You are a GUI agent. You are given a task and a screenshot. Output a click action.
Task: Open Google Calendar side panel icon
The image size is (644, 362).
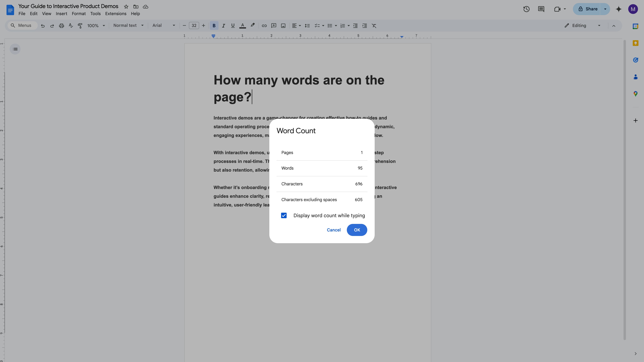[635, 26]
